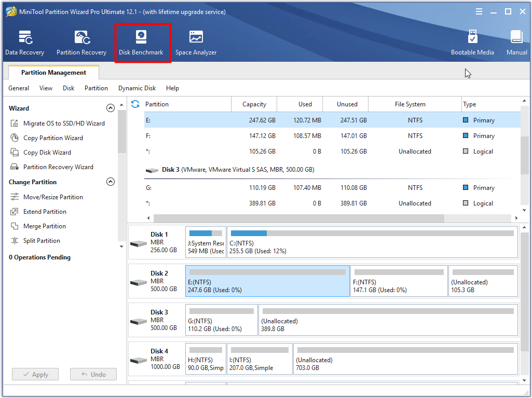This screenshot has width=532, height=398.
Task: Sort by Partition column header
Action: point(187,104)
